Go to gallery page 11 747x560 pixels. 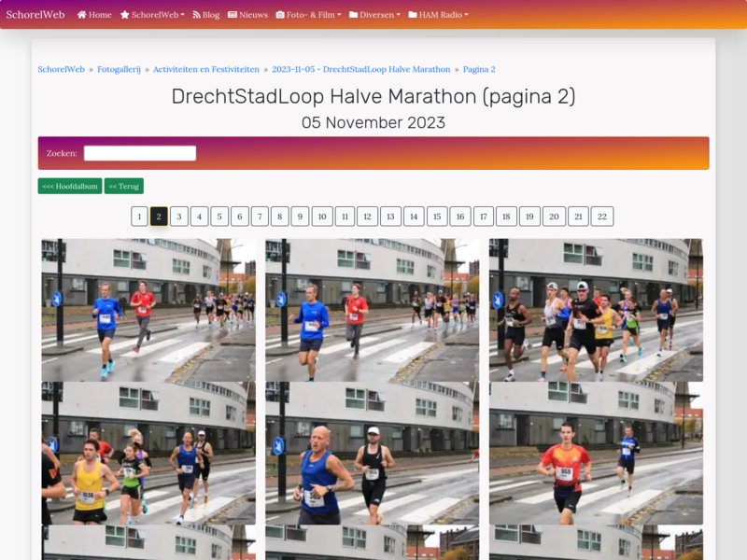point(345,217)
